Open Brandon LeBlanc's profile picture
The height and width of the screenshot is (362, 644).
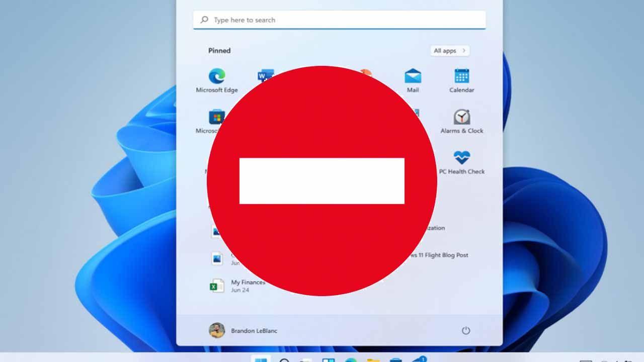coord(217,331)
